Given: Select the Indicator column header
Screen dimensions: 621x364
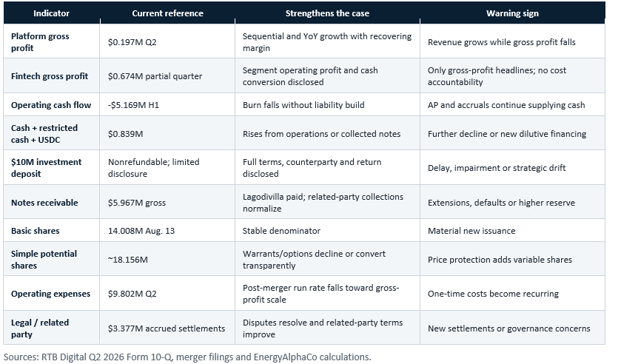Looking at the screenshot, I should click(x=52, y=13).
